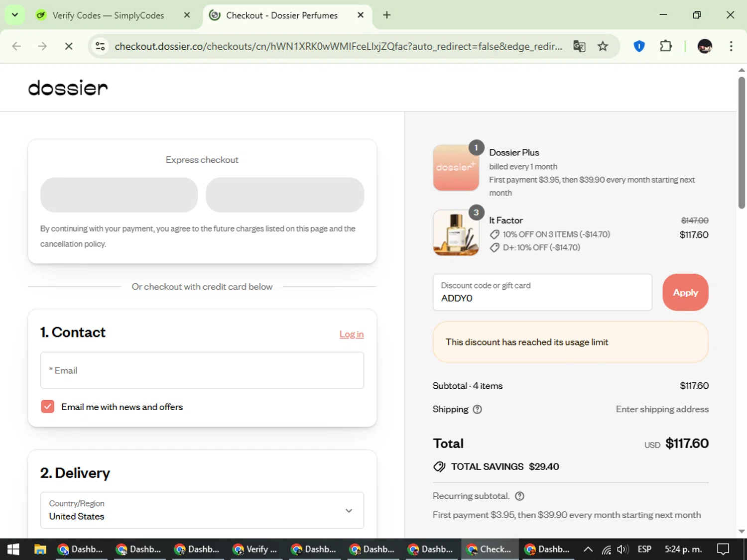Viewport: 747px width, 560px height.
Task: Open the Shipping help question icon
Action: (477, 409)
